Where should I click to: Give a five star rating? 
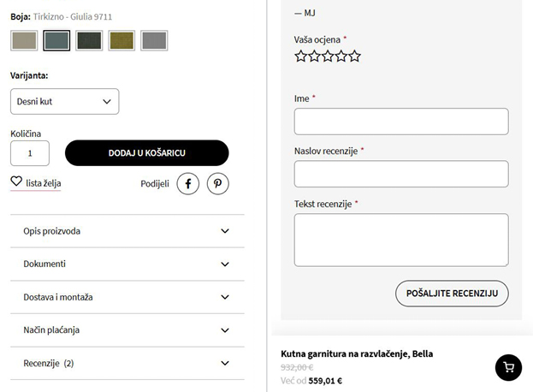click(x=354, y=56)
